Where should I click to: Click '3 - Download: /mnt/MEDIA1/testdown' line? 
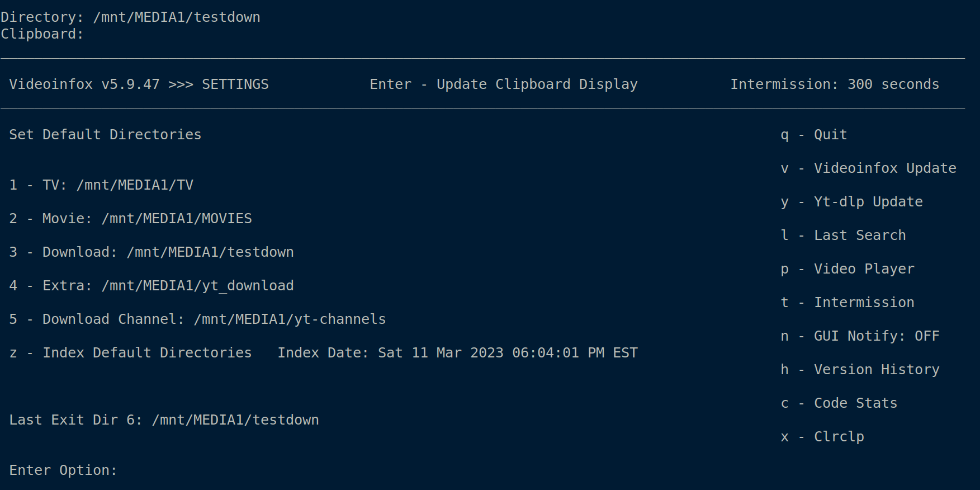pos(152,252)
